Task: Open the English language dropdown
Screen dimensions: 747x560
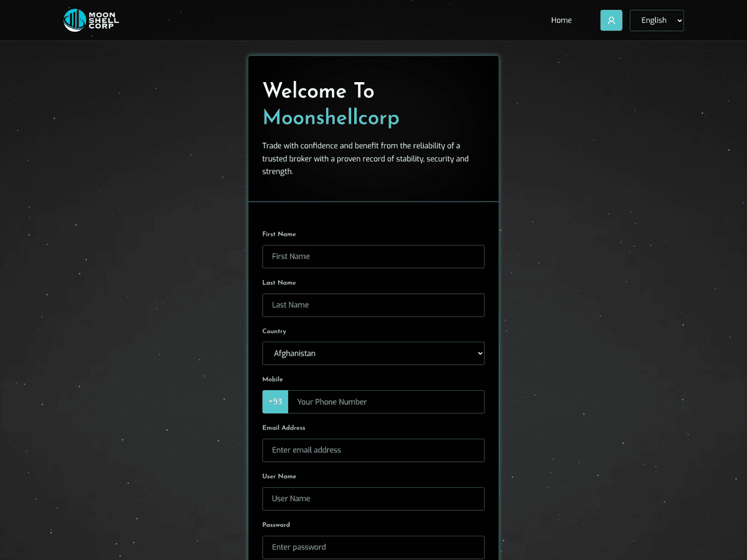Action: pos(657,21)
